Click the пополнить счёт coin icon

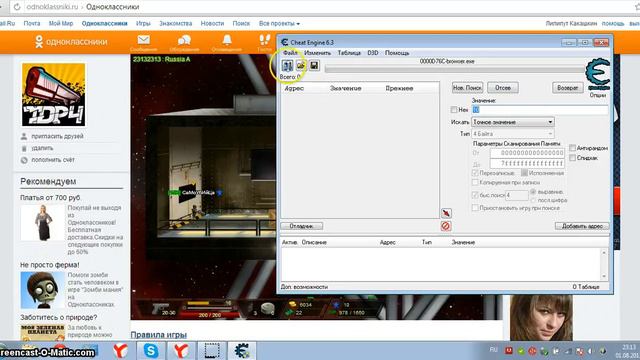tap(24, 160)
